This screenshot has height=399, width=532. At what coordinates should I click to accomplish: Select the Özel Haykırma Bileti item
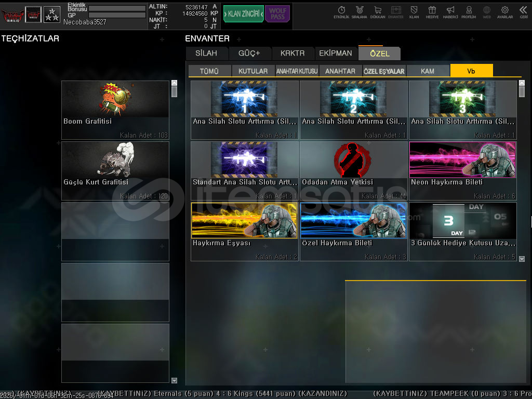coord(353,232)
